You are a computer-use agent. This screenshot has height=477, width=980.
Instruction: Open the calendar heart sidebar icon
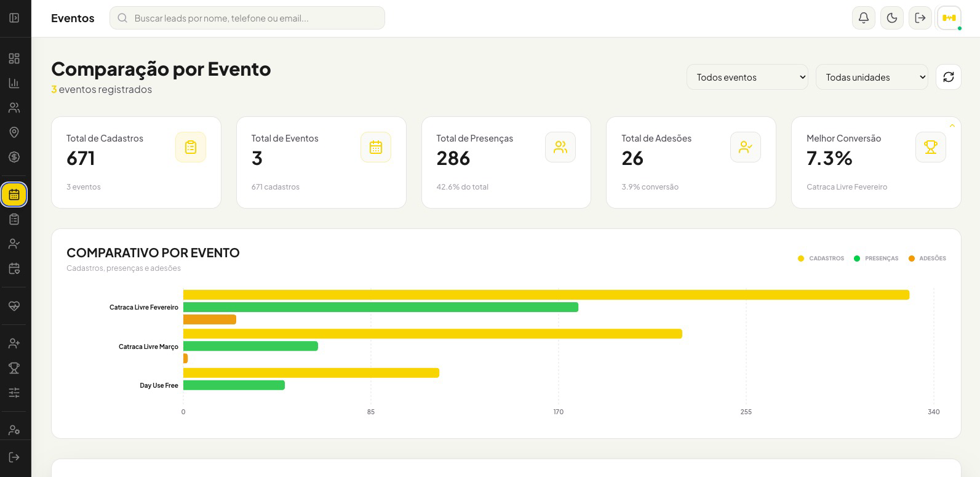click(x=14, y=268)
